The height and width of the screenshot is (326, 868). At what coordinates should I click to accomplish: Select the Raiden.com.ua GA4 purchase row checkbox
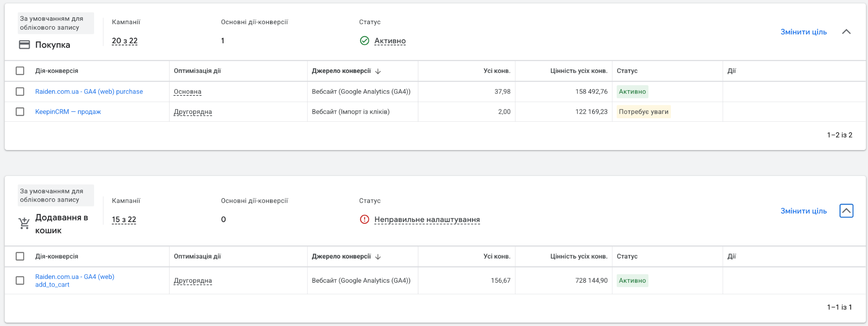20,92
